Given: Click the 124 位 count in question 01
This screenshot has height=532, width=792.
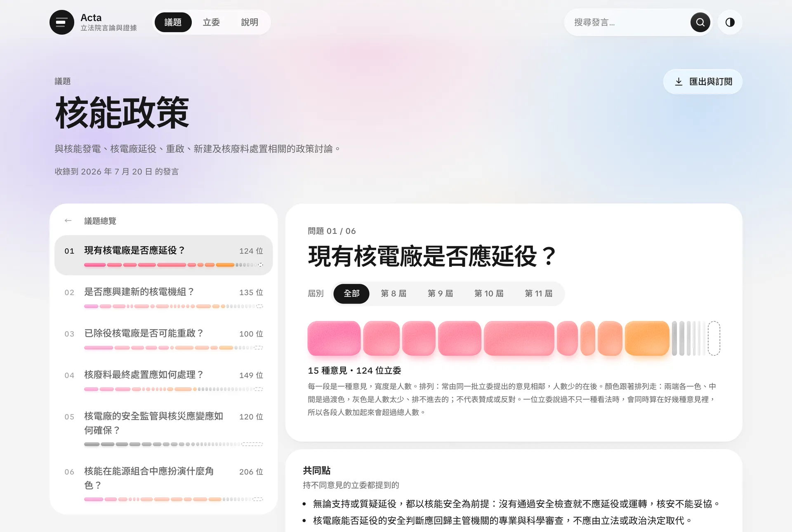Looking at the screenshot, I should [x=251, y=251].
